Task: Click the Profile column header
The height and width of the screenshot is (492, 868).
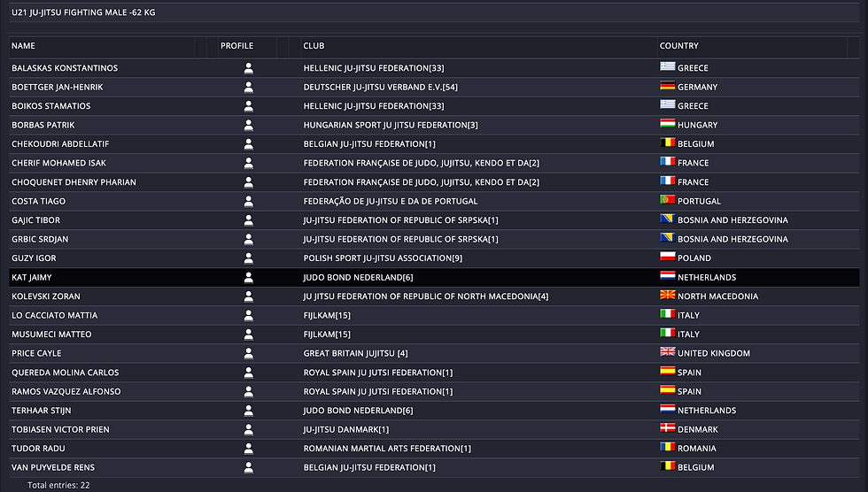Action: point(236,46)
